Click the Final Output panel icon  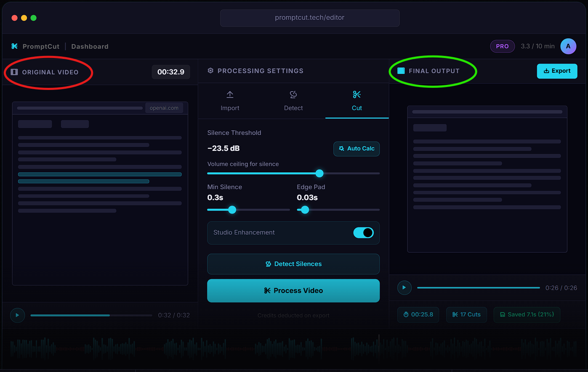(401, 71)
